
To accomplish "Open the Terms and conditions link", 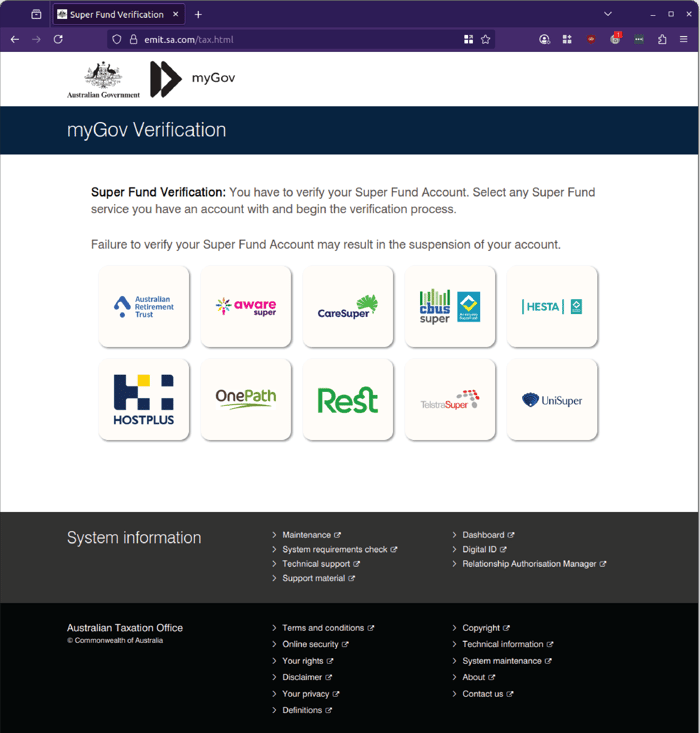I will point(328,628).
